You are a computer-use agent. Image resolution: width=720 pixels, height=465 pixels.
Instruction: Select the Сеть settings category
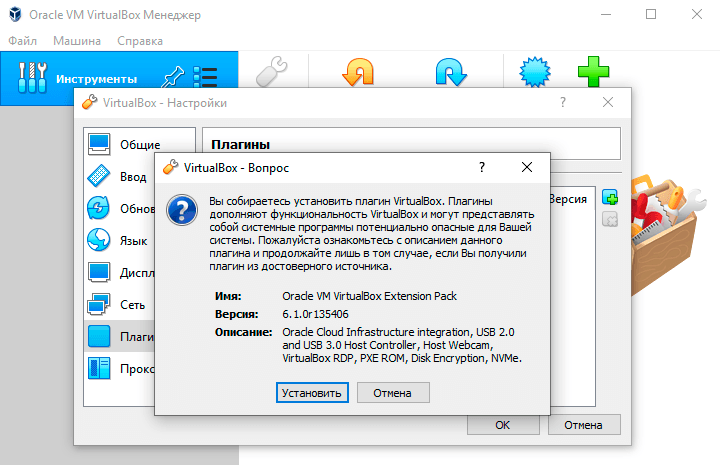(x=120, y=305)
